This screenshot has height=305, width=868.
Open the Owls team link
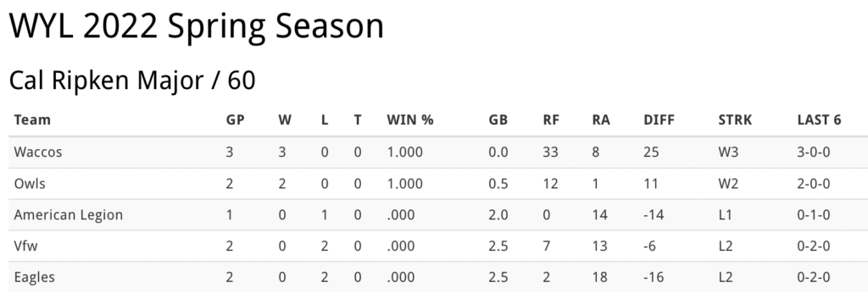[x=30, y=184]
